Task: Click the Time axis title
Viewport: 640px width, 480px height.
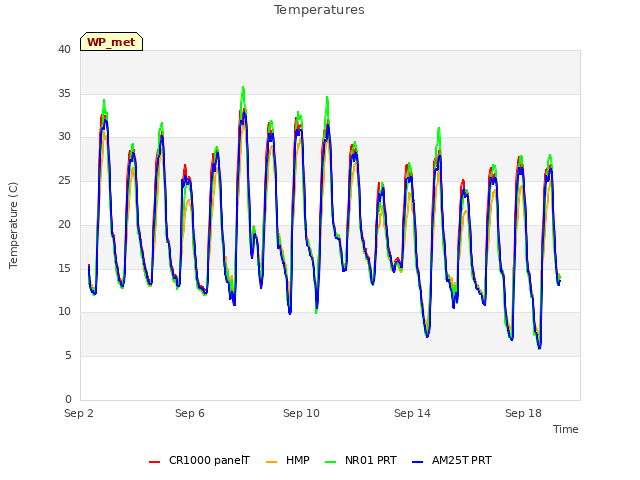Action: coord(566,429)
